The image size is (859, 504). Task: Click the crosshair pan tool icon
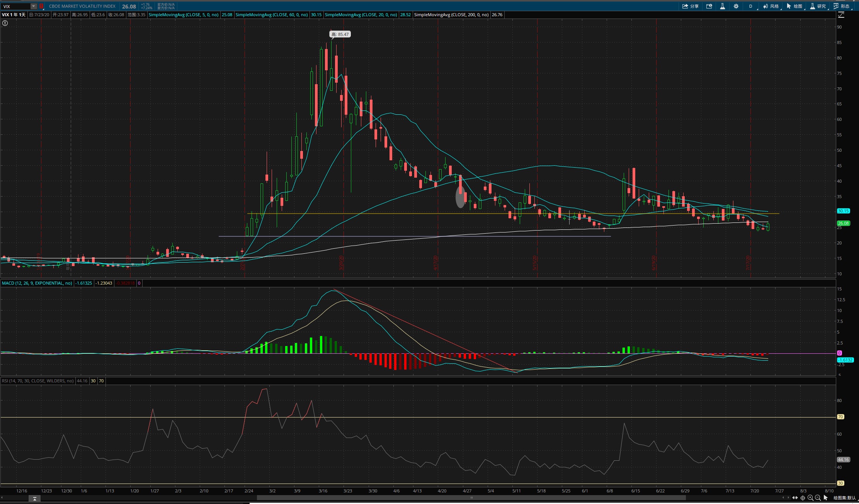click(x=803, y=498)
